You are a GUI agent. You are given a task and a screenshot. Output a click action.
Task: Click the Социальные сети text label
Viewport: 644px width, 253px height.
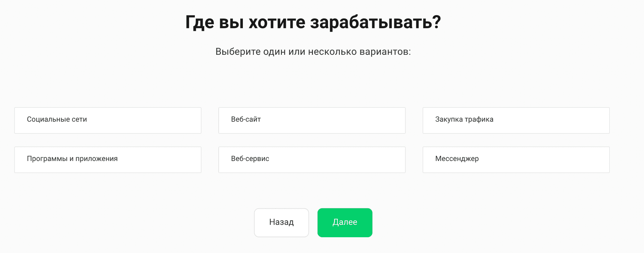57,119
